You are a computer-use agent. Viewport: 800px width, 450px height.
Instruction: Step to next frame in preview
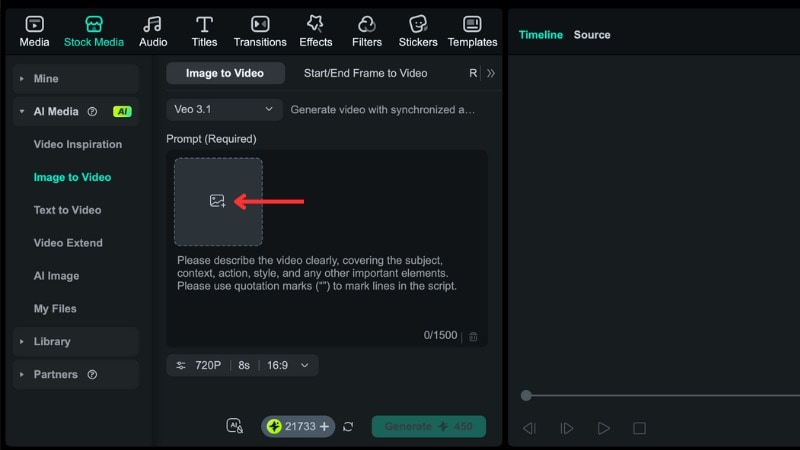coord(566,428)
